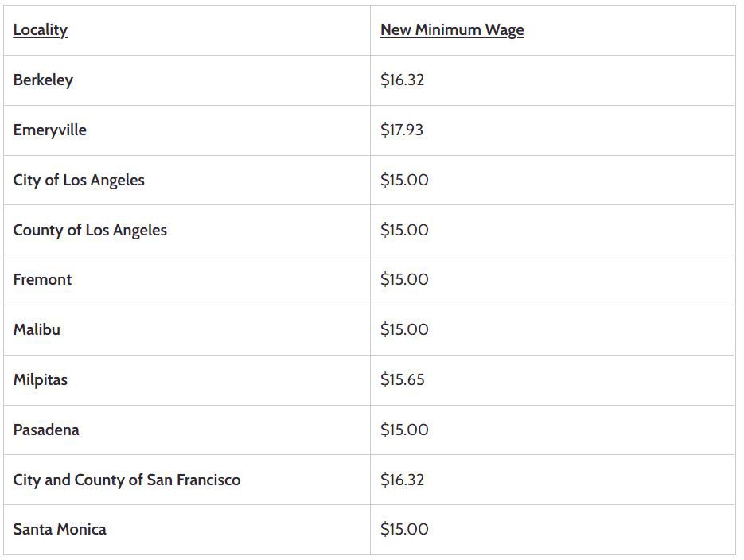
Task: Click Emeryville's $17.93 wage value
Action: point(401,130)
